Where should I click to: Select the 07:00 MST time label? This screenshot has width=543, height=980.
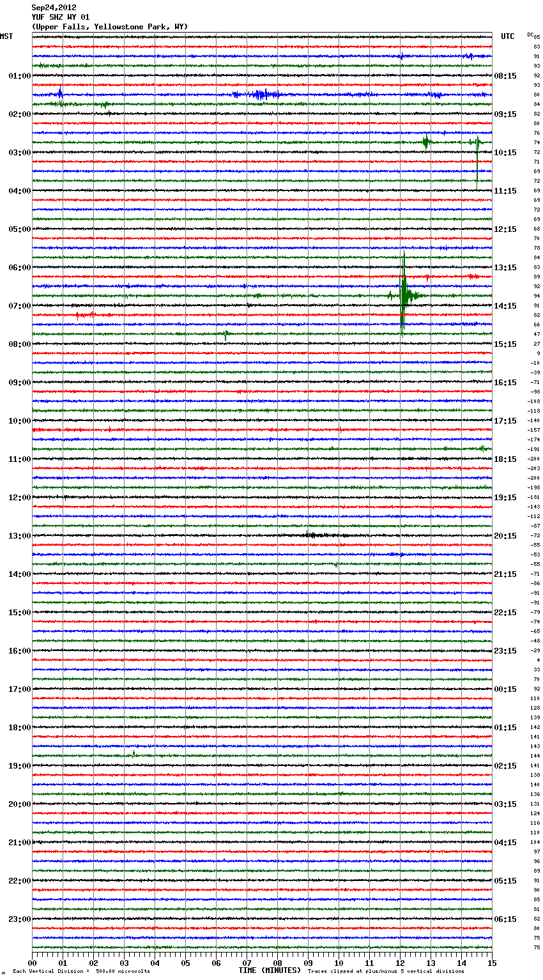pos(20,306)
